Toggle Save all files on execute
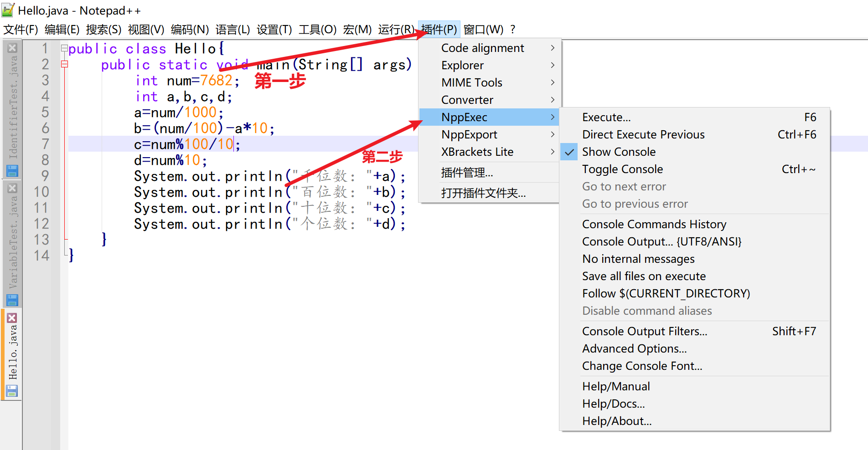This screenshot has width=868, height=450. point(695,276)
